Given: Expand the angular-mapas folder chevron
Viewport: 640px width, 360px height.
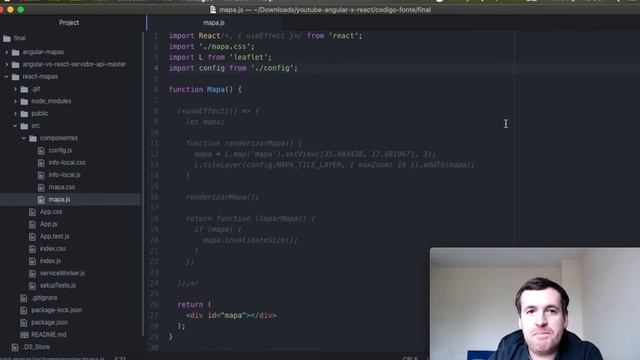Looking at the screenshot, I should [7, 52].
